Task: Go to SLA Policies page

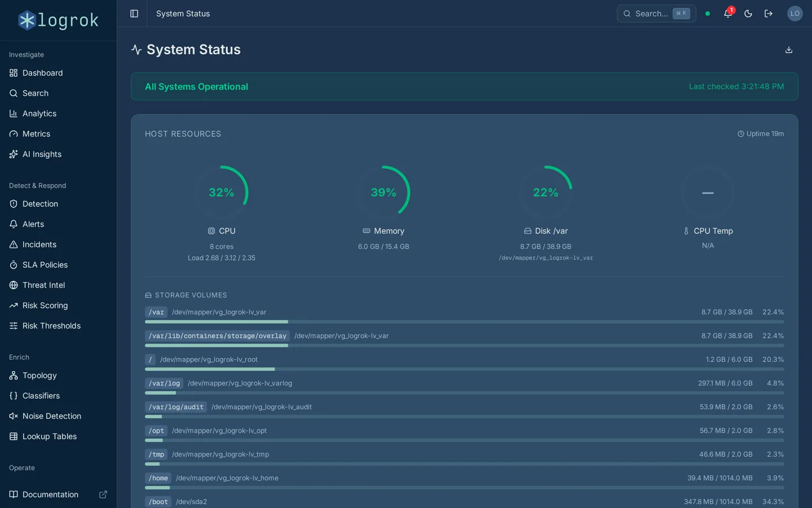Action: pos(58,265)
